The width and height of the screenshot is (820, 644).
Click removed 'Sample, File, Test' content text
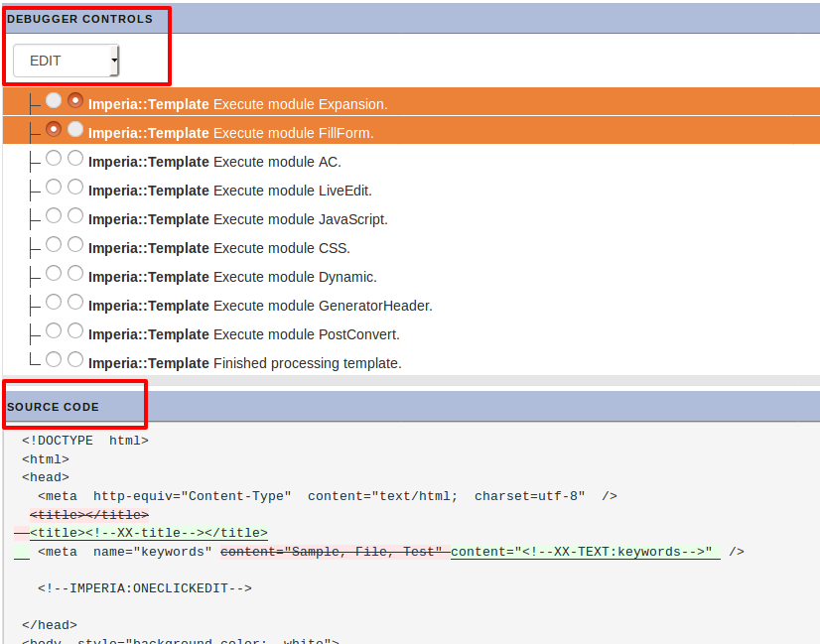coord(336,552)
